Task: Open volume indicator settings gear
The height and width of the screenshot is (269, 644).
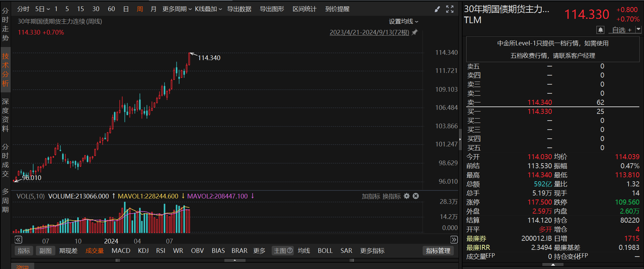Action: pos(407,196)
